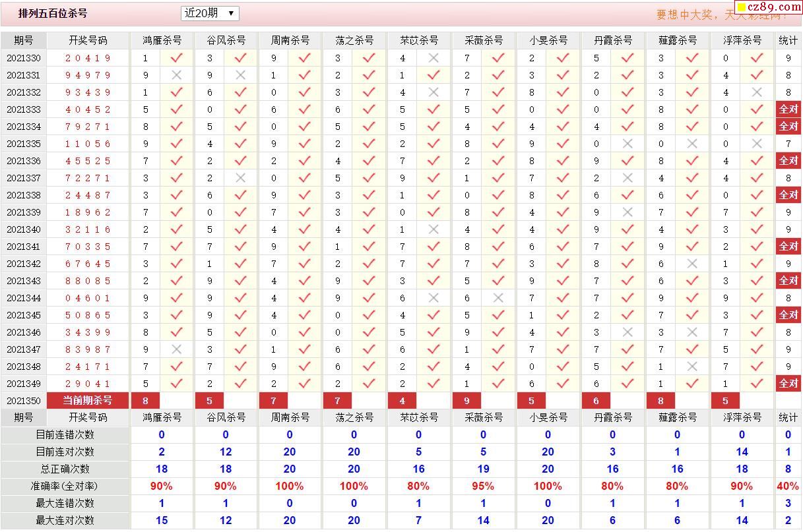Click the X mark for 浮萍杀号 in row 2021332
The image size is (803, 532).
pos(757,92)
